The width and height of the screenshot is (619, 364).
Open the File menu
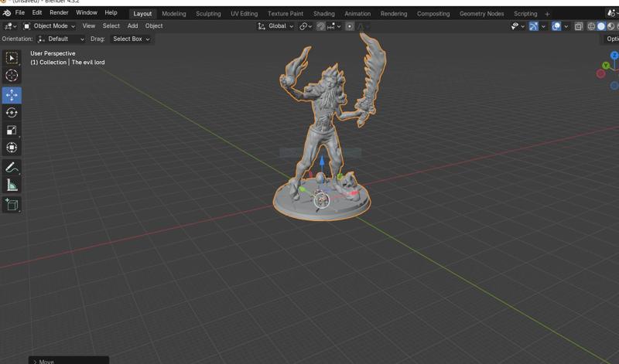point(20,12)
